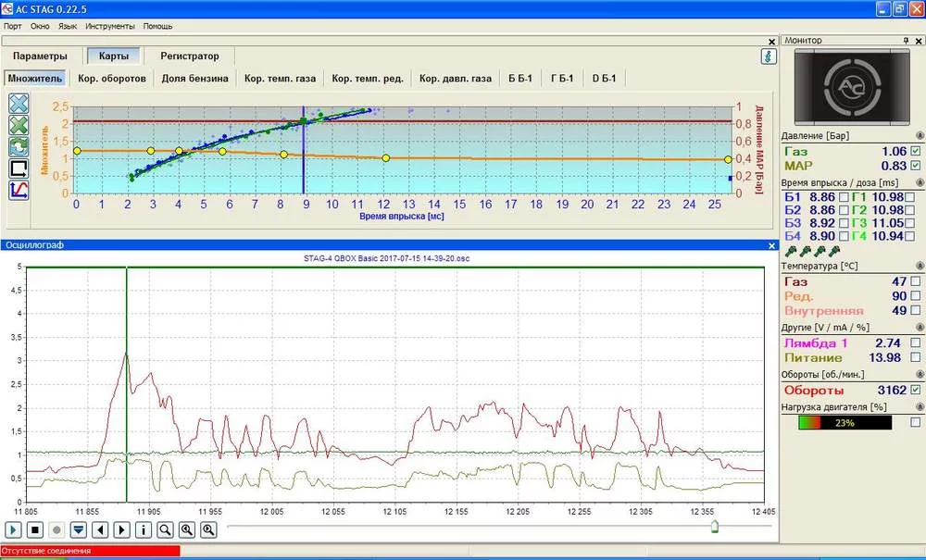926x560 pixels.
Task: Click the blue info icon above the map
Action: 769,56
